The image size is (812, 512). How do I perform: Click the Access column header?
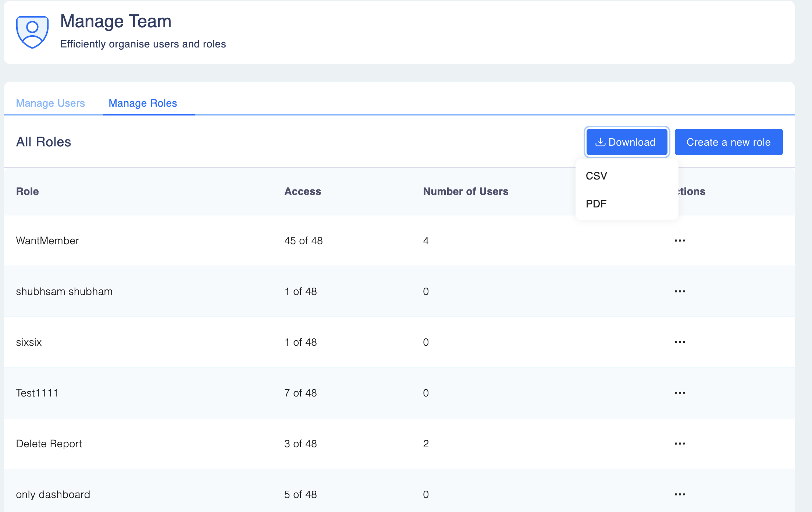303,191
